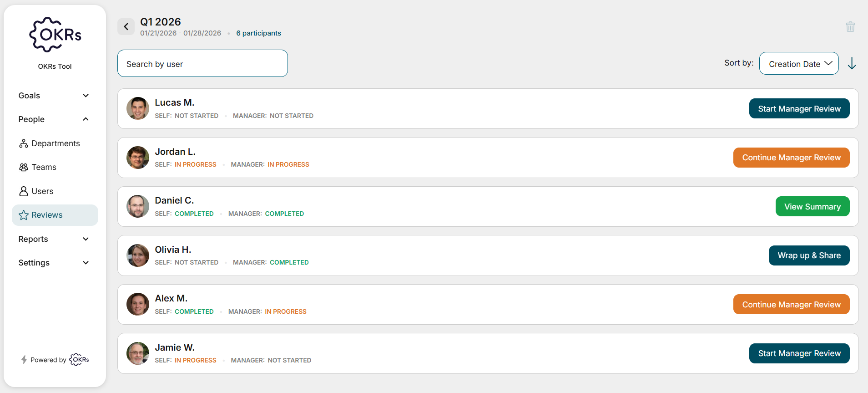Go back using the left chevron button
Viewport: 868px width, 393px height.
click(x=126, y=27)
